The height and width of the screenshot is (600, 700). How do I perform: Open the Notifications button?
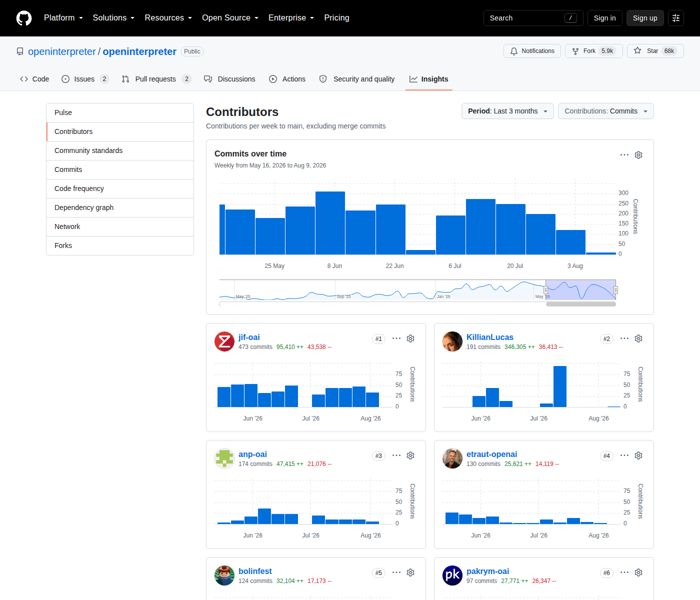(532, 51)
